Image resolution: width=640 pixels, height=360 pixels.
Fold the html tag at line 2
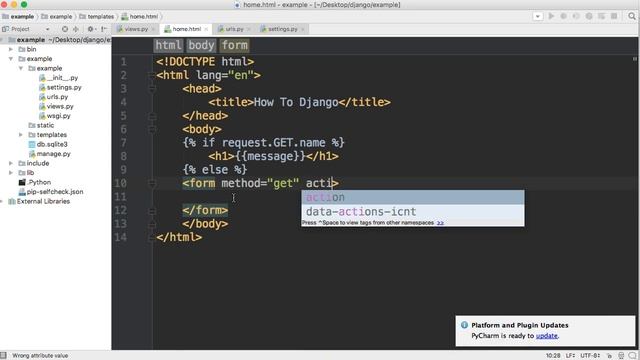pos(152,75)
